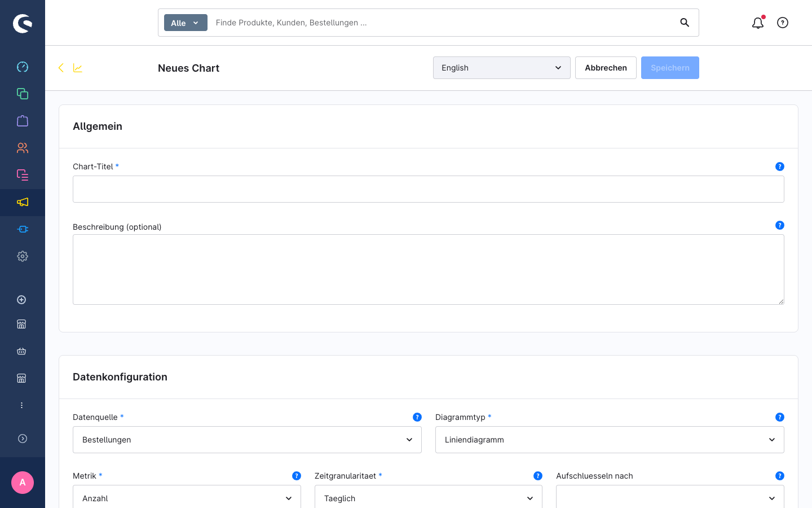
Task: Open the Diagrammtyp dropdown showing Liniendiagramm
Action: [610, 440]
